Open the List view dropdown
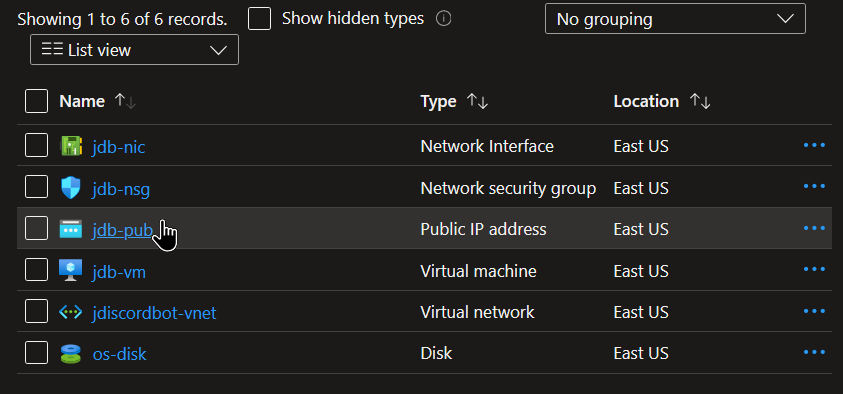Image resolution: width=843 pixels, height=394 pixels. [134, 50]
